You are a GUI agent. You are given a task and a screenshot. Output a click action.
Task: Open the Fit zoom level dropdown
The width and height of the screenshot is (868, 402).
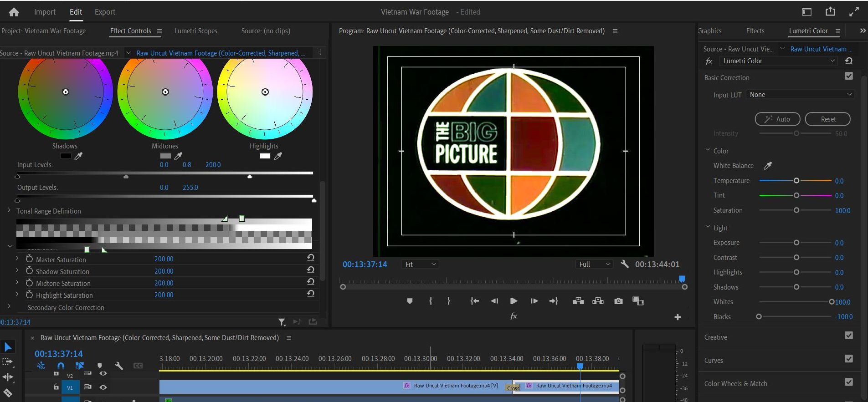coord(420,264)
